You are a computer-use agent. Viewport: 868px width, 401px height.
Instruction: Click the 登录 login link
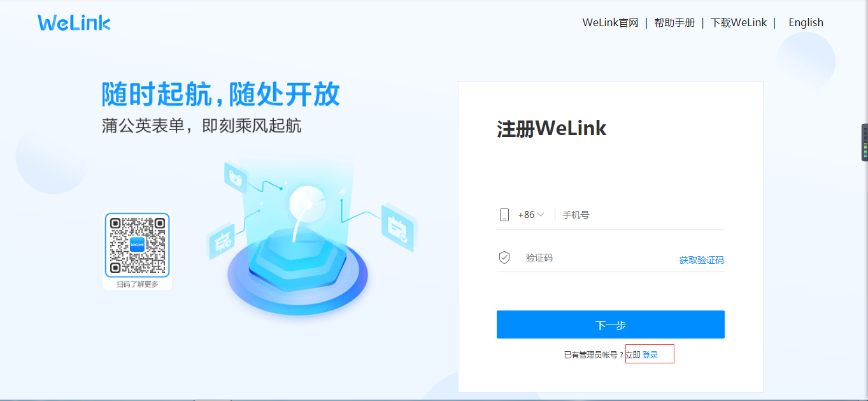tap(650, 355)
